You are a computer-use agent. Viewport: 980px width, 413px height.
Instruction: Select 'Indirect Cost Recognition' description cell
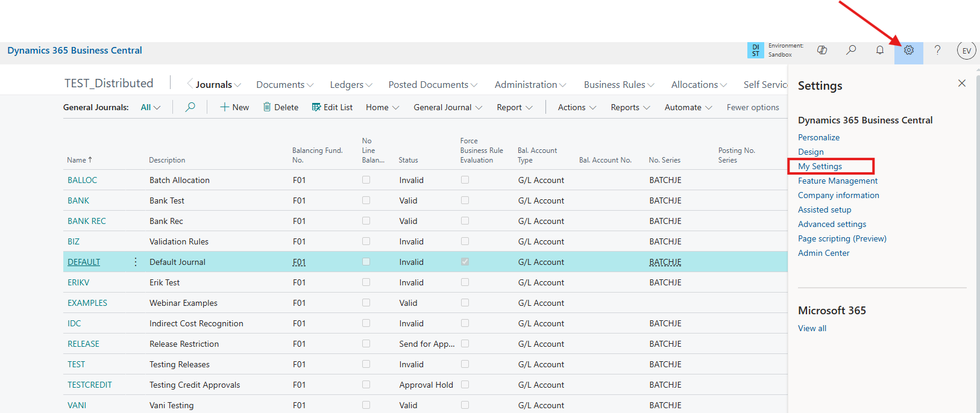click(x=196, y=323)
